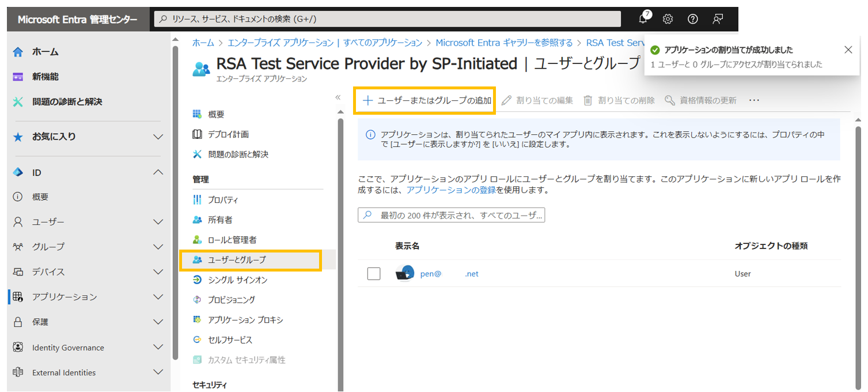Screen dimensions: 868x392
Task: Click the single sign-on icon beside シングル サインオン
Action: pos(198,280)
